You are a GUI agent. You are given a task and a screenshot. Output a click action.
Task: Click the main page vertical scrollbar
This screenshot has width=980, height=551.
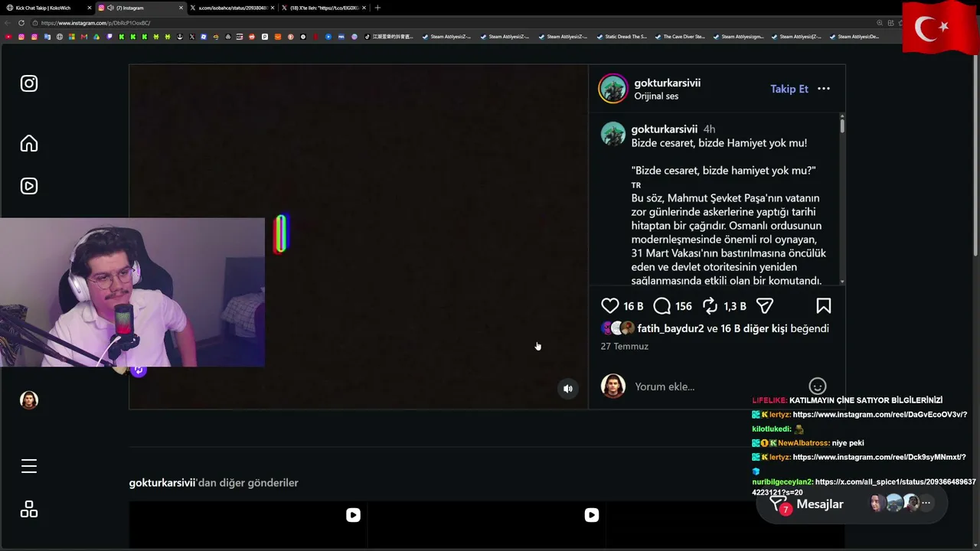975,153
